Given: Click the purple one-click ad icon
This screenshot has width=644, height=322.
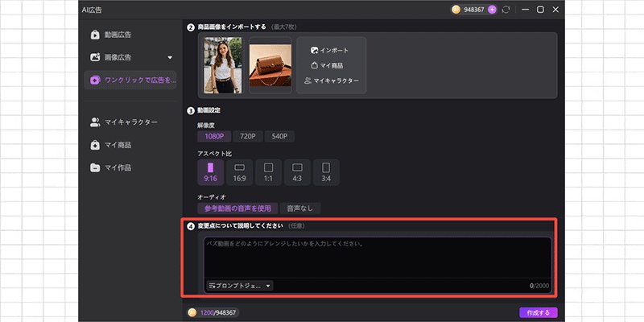Looking at the screenshot, I should point(95,80).
